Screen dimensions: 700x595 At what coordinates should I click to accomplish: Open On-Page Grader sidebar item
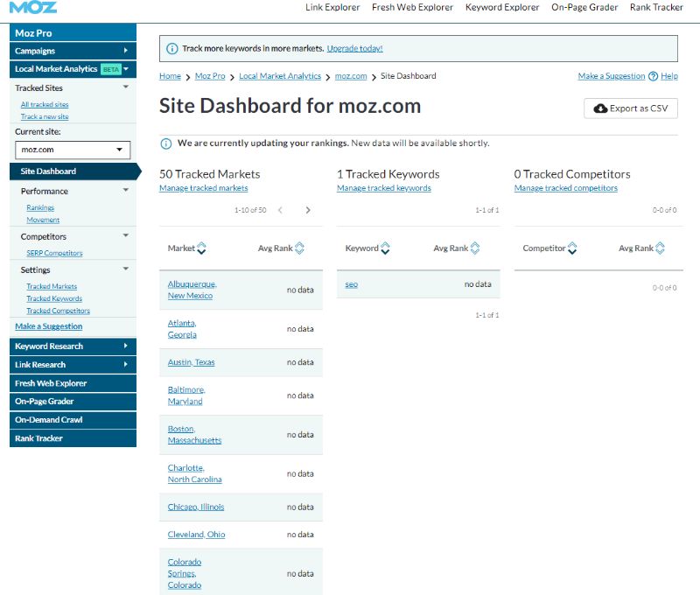[x=73, y=402]
